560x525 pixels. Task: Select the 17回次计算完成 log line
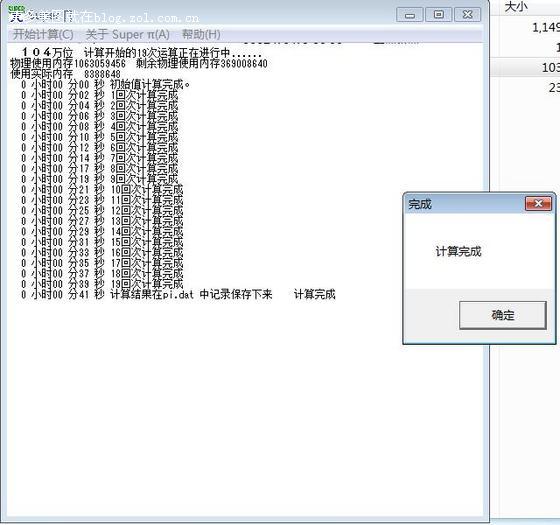(102, 263)
